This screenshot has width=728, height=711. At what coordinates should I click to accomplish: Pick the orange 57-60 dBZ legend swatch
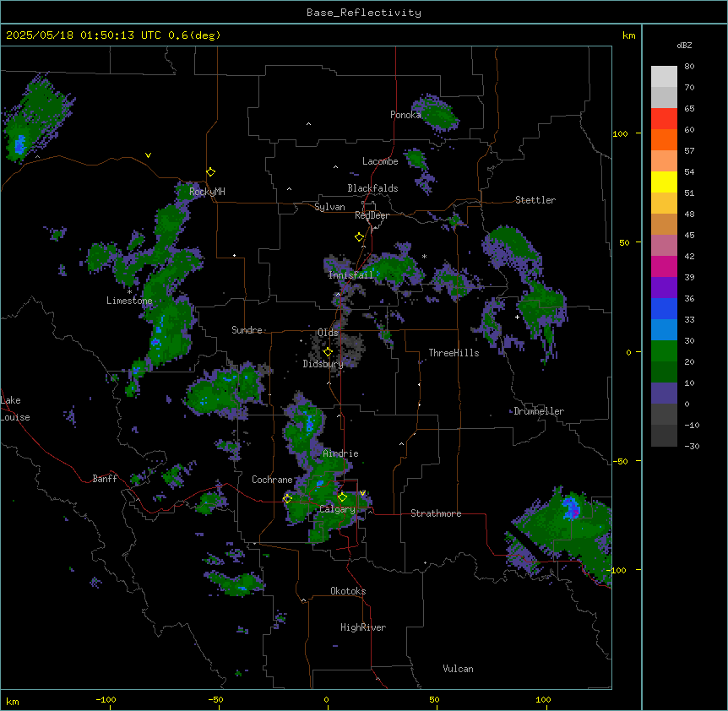click(664, 139)
